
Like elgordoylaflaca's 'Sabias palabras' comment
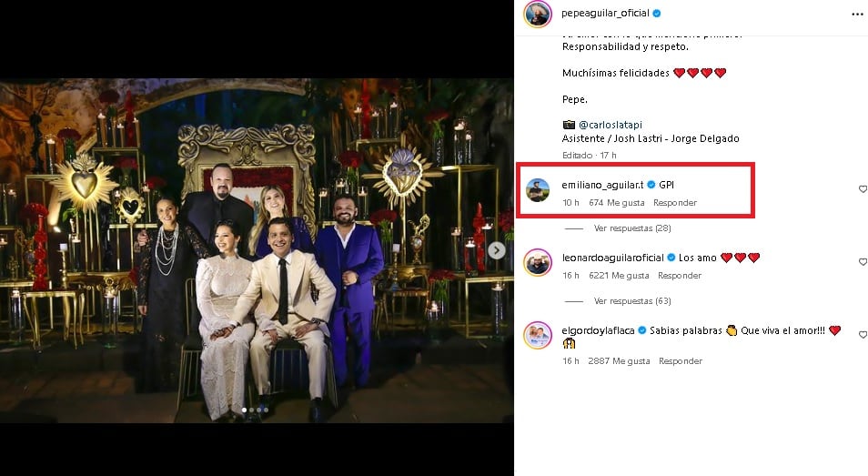click(x=862, y=335)
